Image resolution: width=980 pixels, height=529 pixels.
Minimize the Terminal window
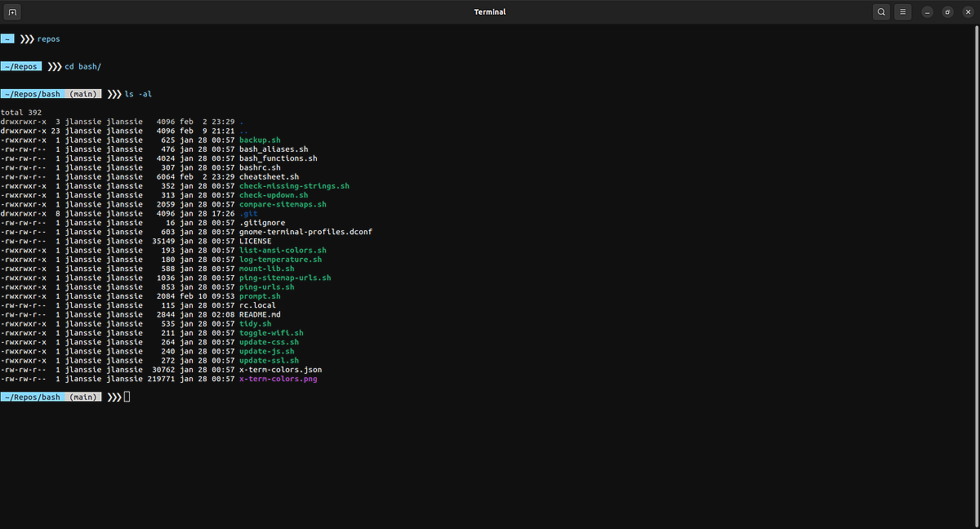927,11
